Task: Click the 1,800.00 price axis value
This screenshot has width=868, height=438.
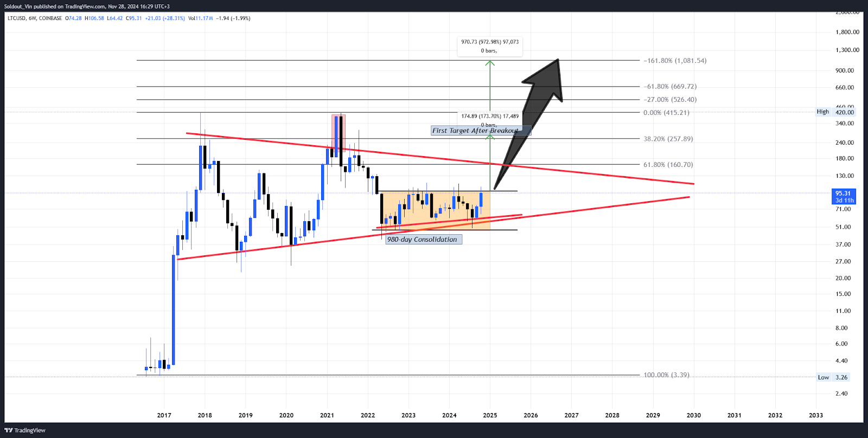Action: click(x=847, y=32)
